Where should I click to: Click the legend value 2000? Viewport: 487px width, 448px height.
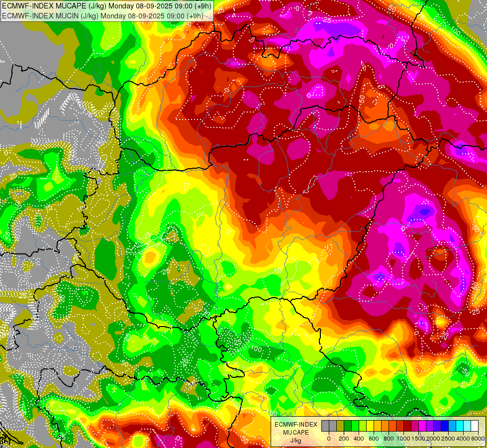tap(434, 439)
